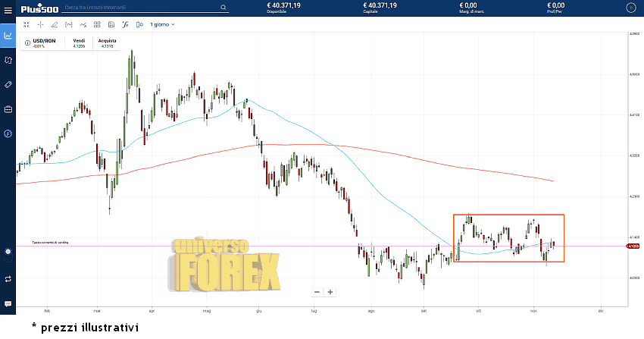
Task: Open the briefcase positions sidebar item
Action: tap(8, 108)
